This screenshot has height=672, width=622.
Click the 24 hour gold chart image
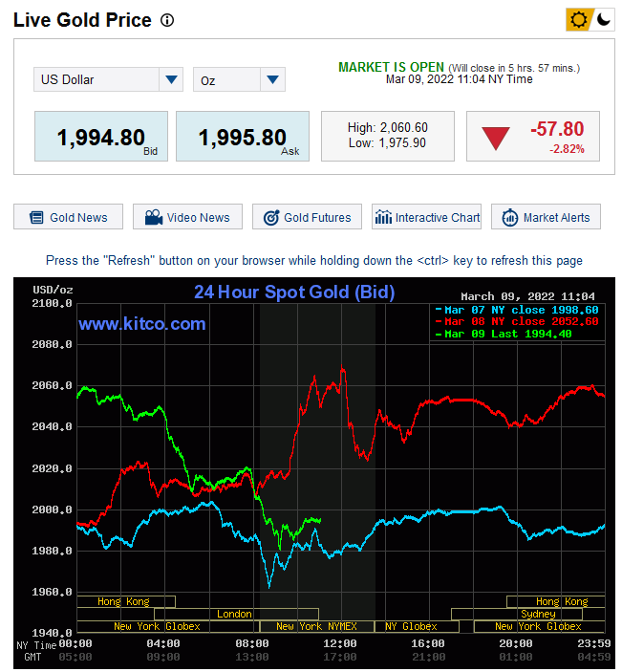pos(314,473)
